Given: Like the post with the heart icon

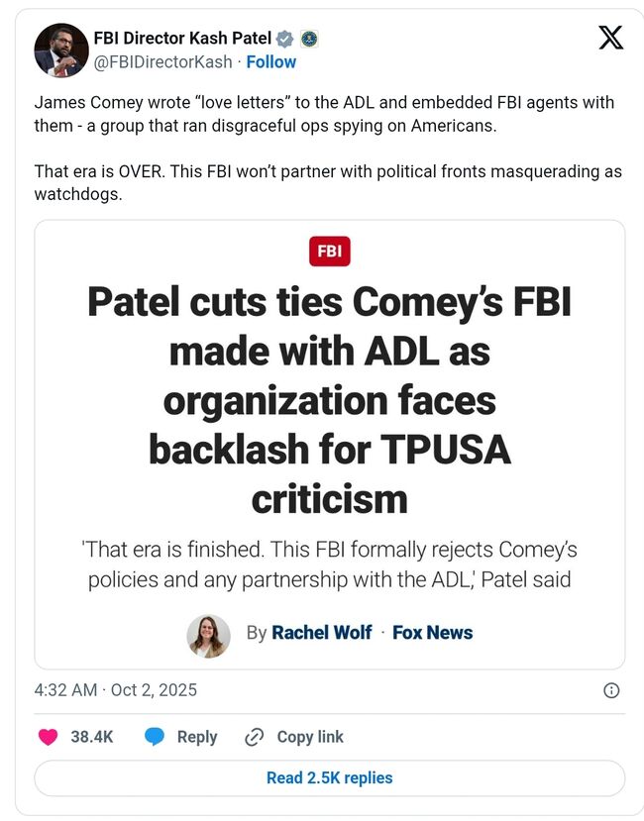Looking at the screenshot, I should pos(48,737).
